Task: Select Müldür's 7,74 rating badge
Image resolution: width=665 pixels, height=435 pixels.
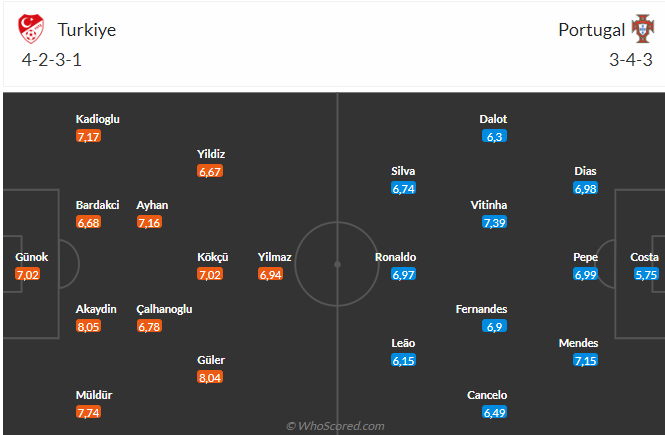Action: (89, 412)
